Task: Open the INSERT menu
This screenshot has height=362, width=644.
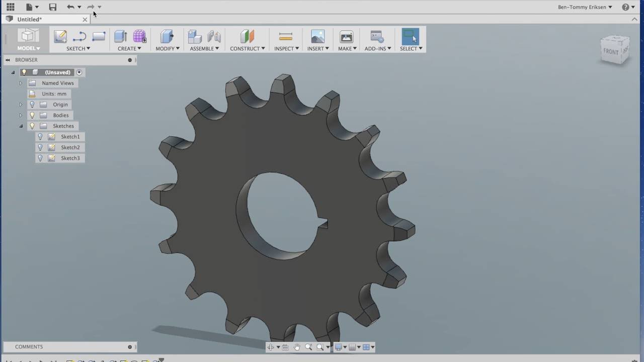Action: coord(318,49)
